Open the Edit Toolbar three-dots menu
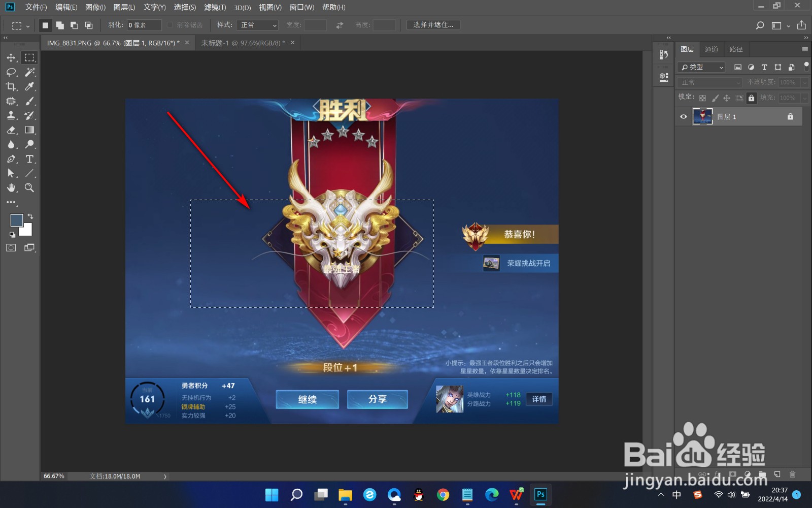The image size is (812, 508). coord(11,202)
